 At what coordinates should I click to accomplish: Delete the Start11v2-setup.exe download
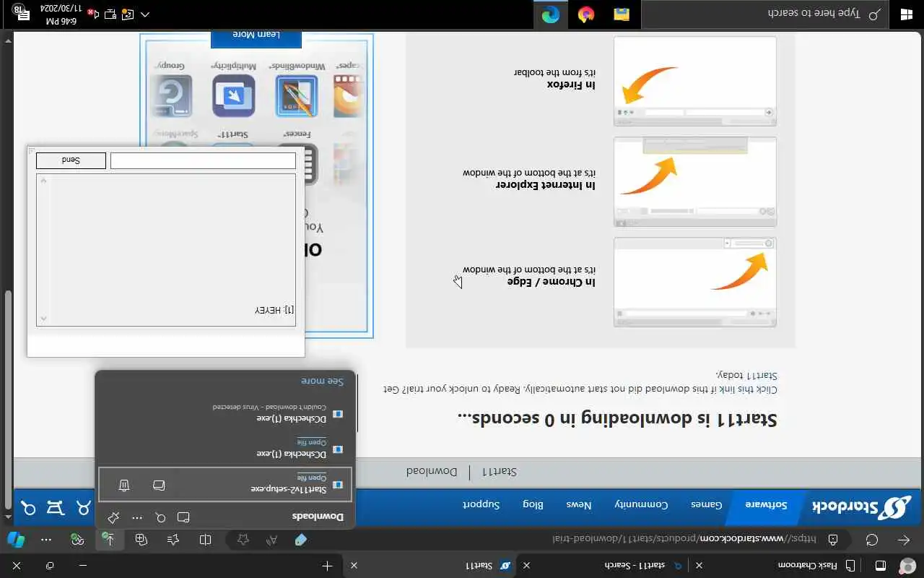tap(124, 485)
